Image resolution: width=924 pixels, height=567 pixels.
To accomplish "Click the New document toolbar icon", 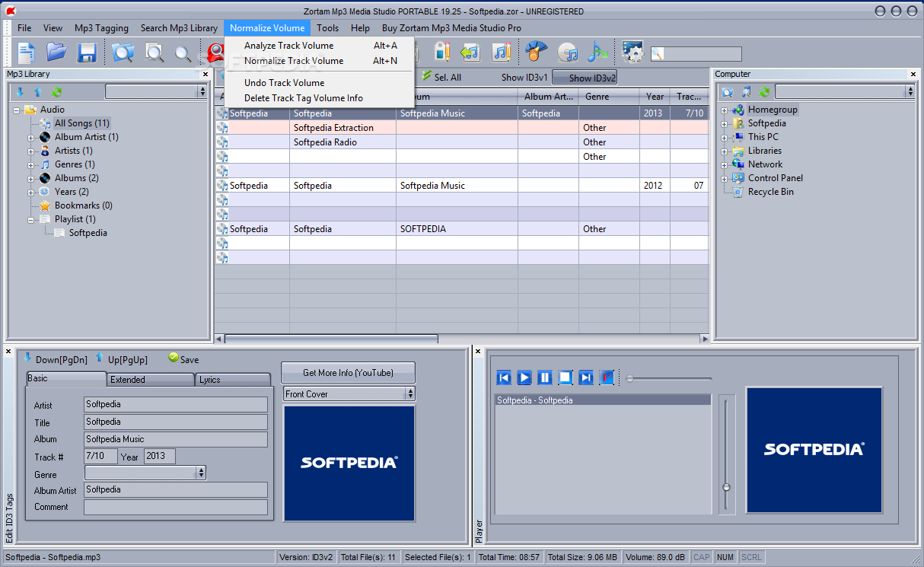I will 27,53.
